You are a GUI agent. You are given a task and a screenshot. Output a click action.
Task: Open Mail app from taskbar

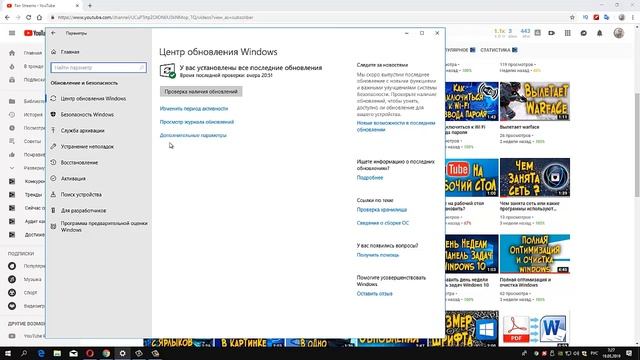pos(73,353)
